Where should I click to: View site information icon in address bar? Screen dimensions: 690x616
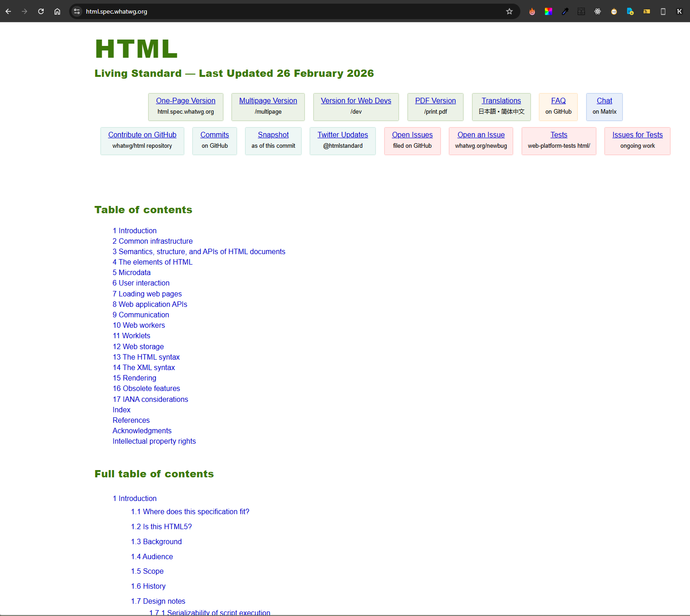coord(77,11)
